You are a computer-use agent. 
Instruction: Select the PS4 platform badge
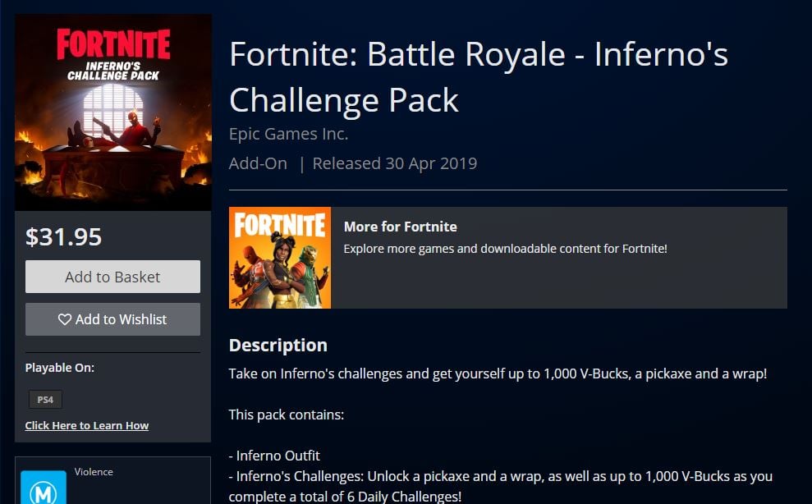[45, 400]
